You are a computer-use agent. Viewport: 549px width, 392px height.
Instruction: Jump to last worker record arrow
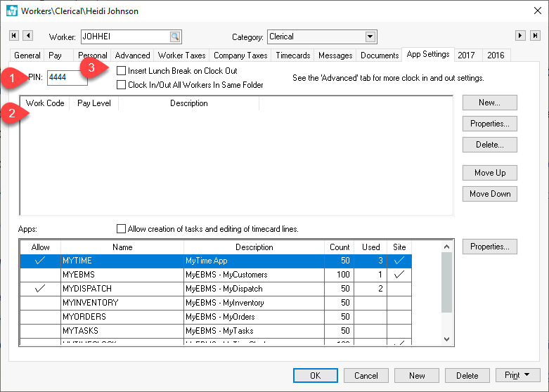pos(534,36)
